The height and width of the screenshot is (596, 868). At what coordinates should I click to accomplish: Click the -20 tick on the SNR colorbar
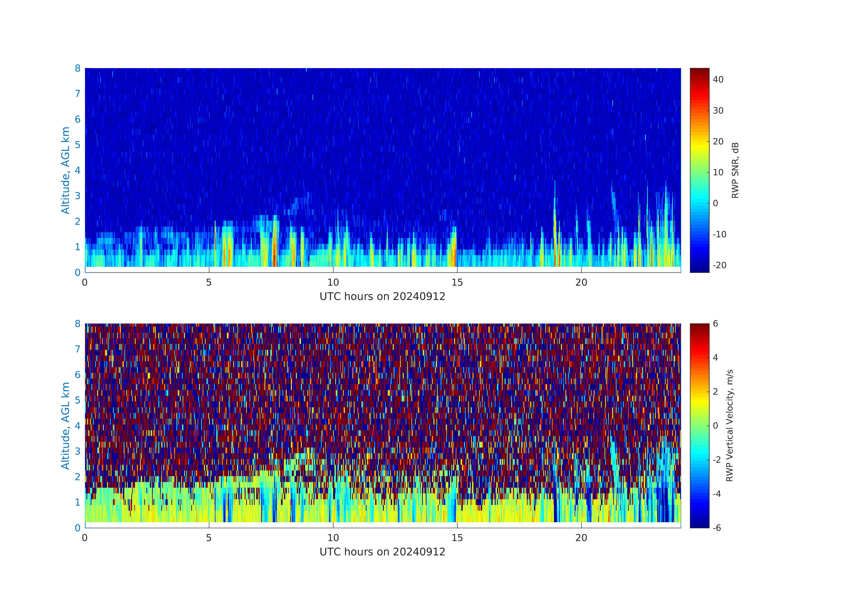click(x=719, y=265)
